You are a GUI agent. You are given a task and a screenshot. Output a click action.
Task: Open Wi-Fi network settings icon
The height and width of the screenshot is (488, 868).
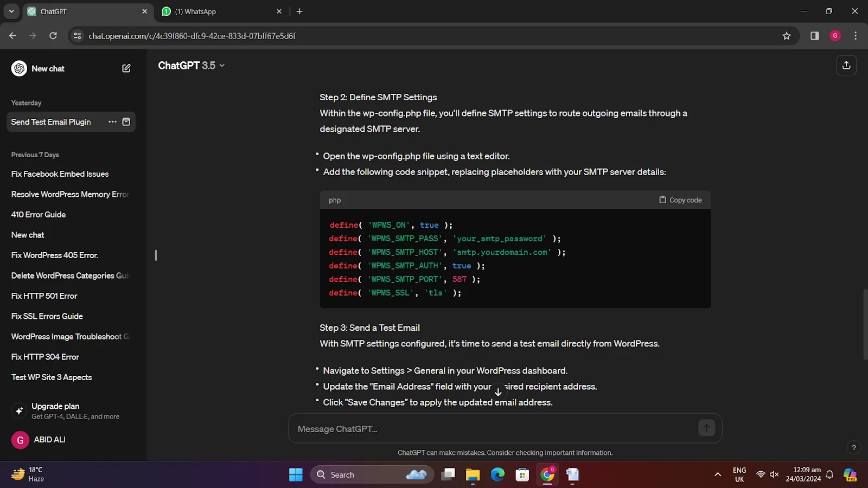click(761, 475)
